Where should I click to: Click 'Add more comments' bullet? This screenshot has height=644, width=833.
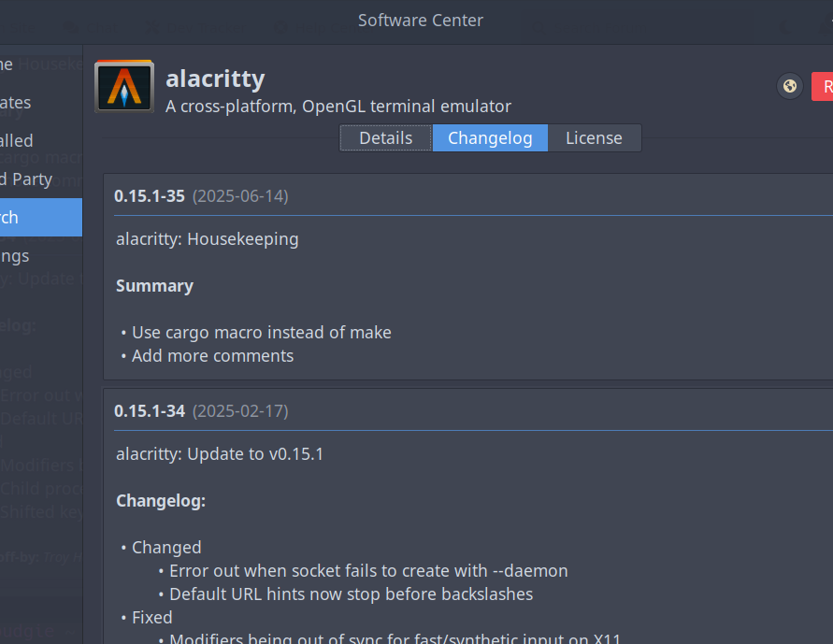[212, 356]
